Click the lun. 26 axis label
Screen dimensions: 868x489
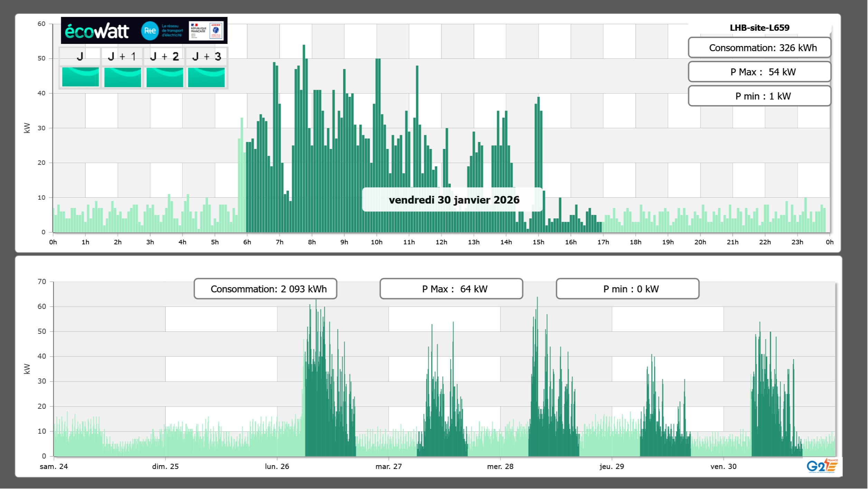pyautogui.click(x=277, y=466)
